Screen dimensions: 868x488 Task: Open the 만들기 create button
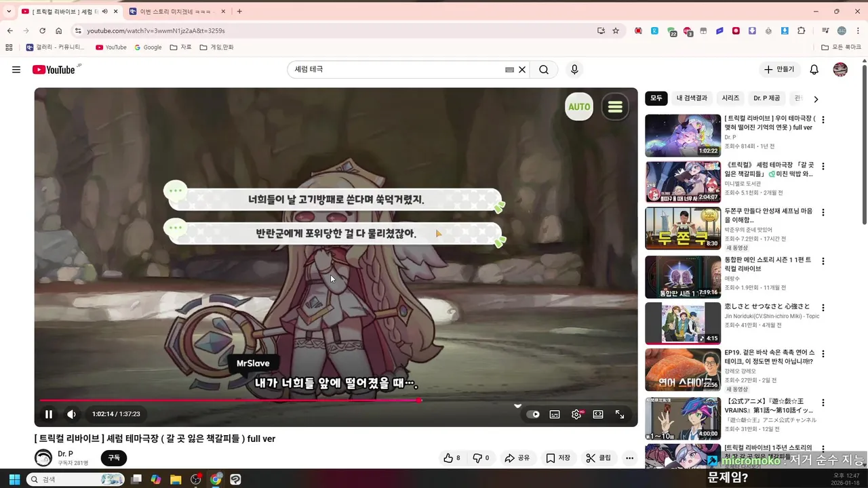[780, 70]
